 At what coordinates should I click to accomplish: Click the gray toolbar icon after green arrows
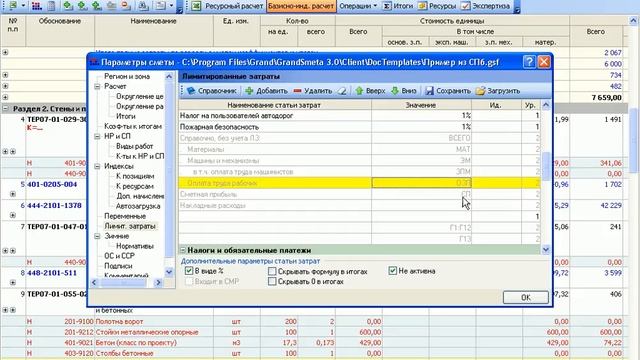[x=111, y=6]
